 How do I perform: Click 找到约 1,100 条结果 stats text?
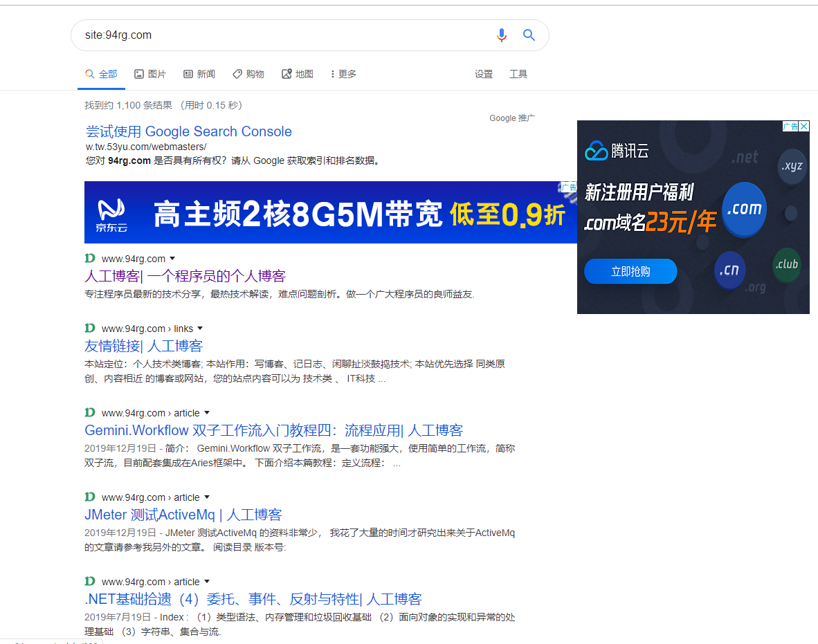pyautogui.click(x=128, y=105)
